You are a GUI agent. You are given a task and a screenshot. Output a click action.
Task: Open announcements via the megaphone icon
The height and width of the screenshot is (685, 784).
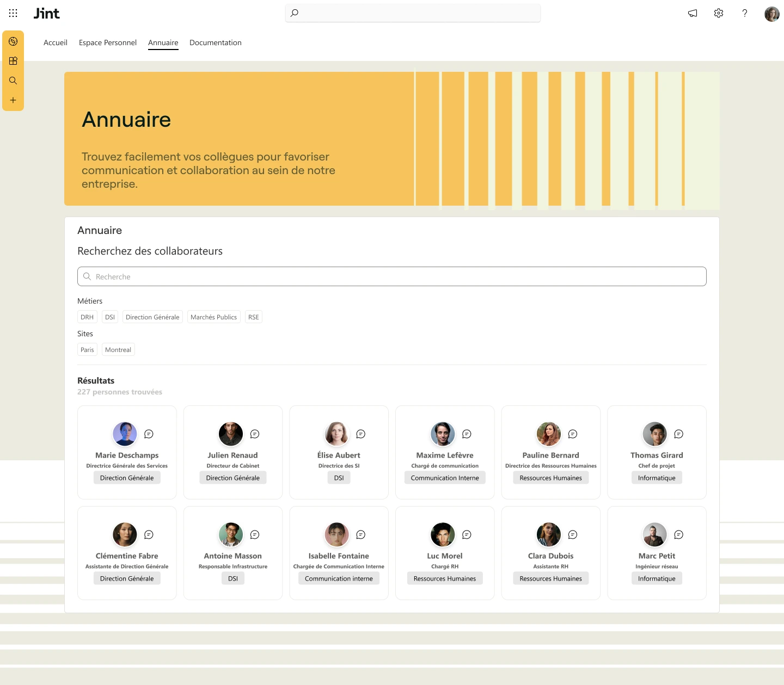pyautogui.click(x=692, y=13)
